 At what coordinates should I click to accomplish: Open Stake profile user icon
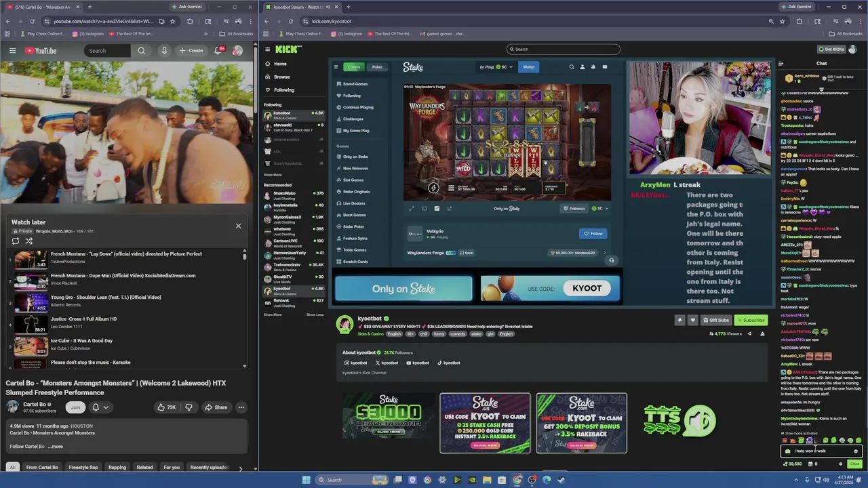click(x=583, y=67)
